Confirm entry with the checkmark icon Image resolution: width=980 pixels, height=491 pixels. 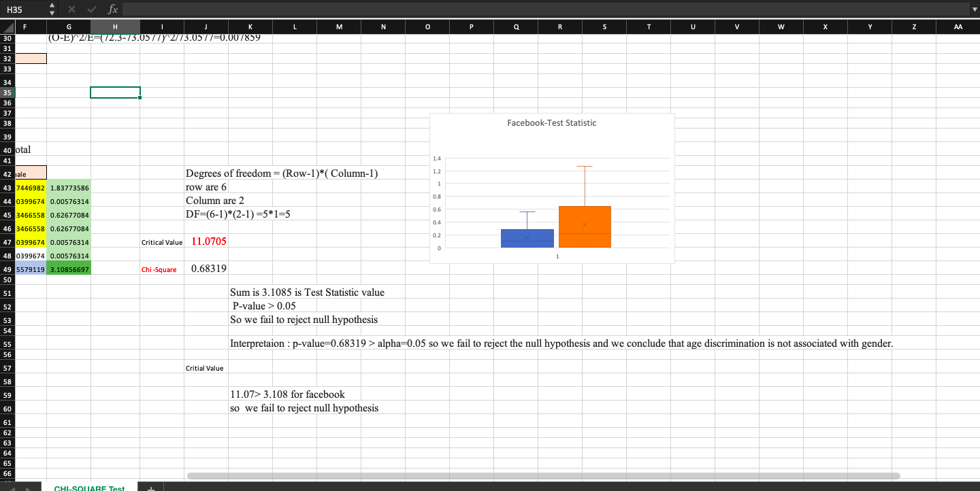pos(91,9)
